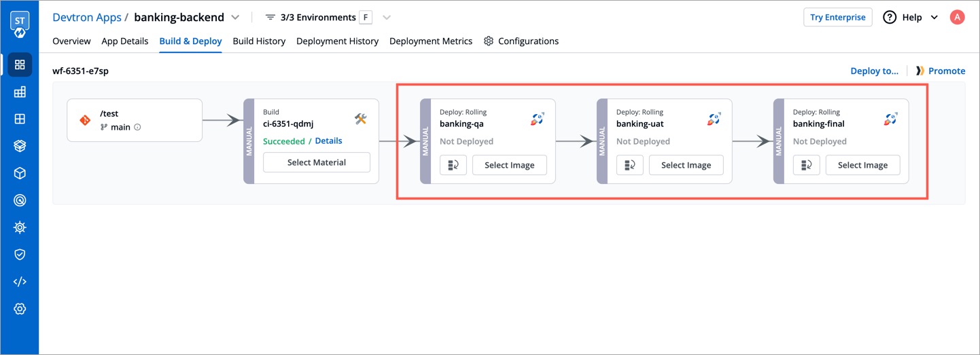This screenshot has height=355, width=980.
Task: Open the Deployment History tab
Action: click(x=337, y=41)
